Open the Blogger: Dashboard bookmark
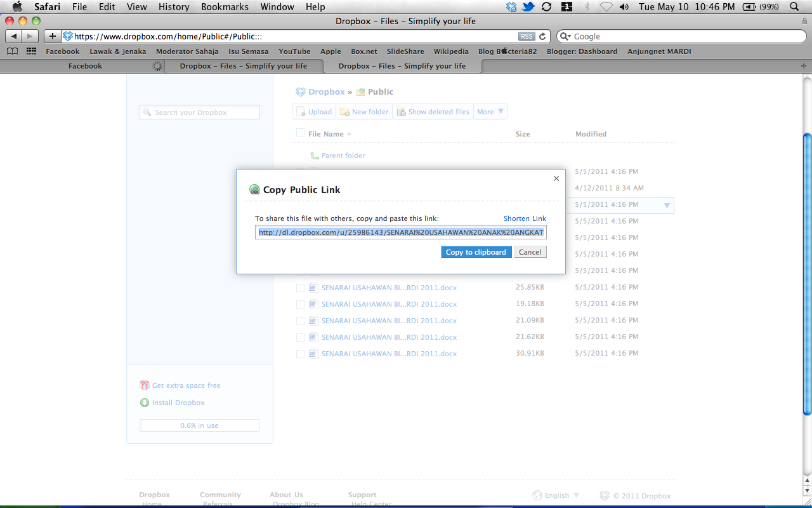The width and height of the screenshot is (812, 508). pos(582,51)
